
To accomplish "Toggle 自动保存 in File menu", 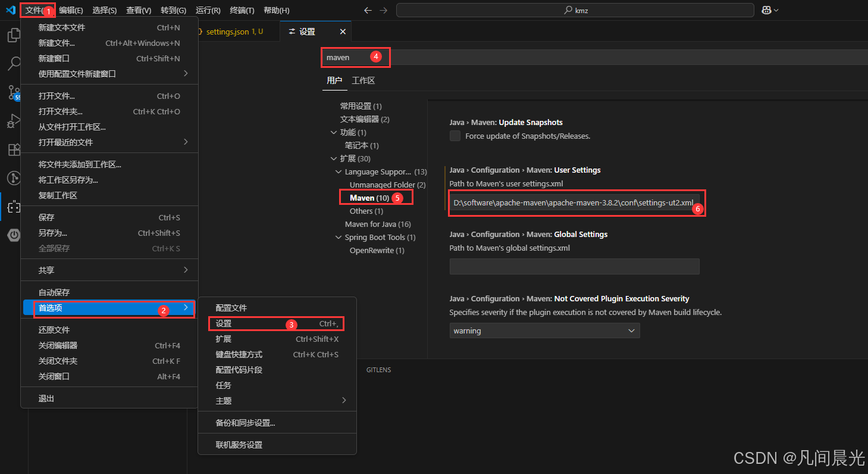I will (109, 292).
